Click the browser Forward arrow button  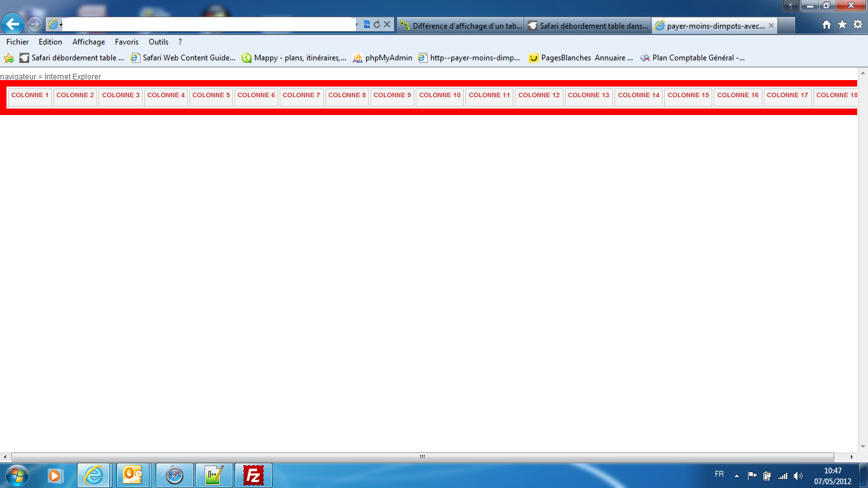pos(34,25)
